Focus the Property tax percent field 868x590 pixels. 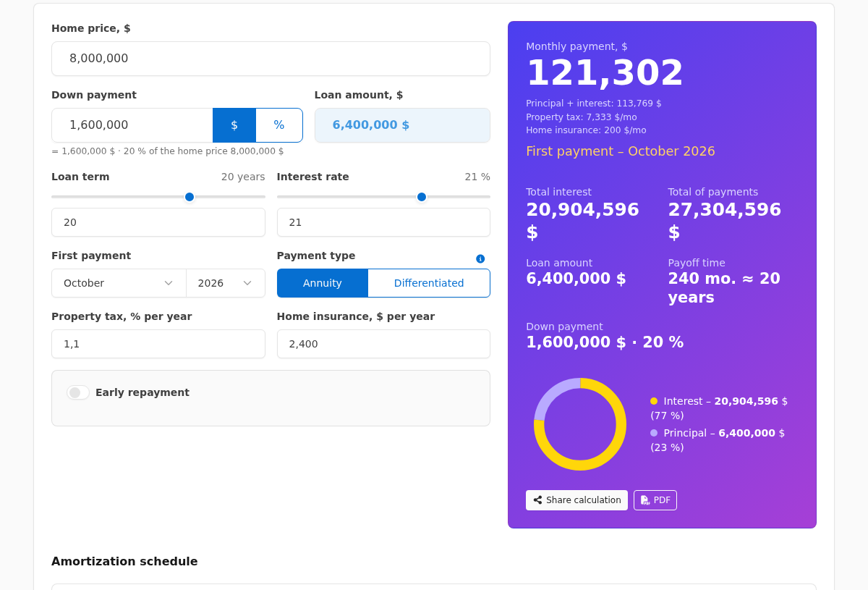point(158,344)
